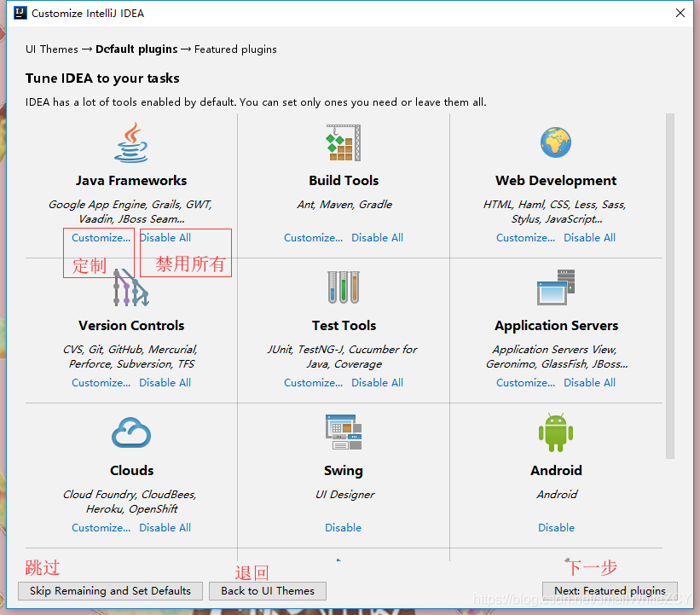Open Customize for Version Controls
Image resolution: width=700 pixels, height=615 pixels.
(101, 383)
